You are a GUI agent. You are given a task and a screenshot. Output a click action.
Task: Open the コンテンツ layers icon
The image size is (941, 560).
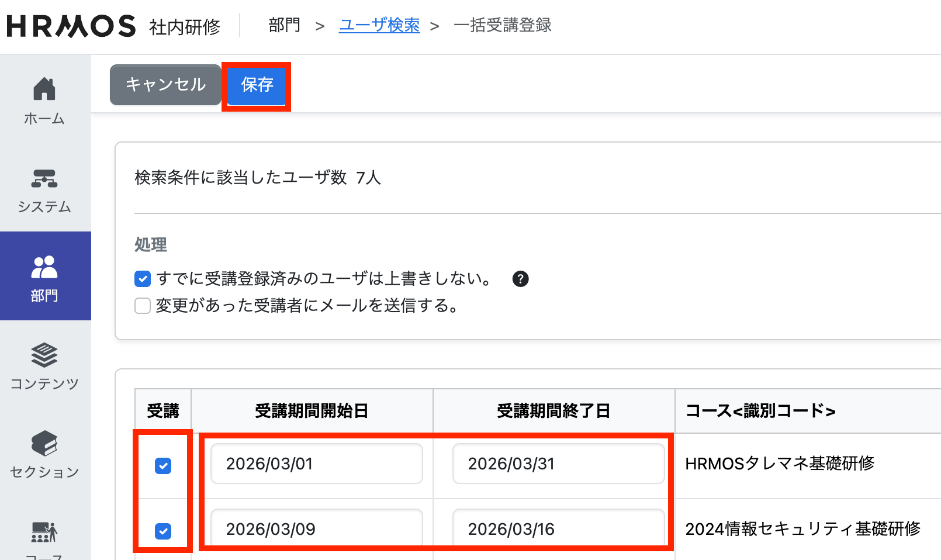coord(44,355)
